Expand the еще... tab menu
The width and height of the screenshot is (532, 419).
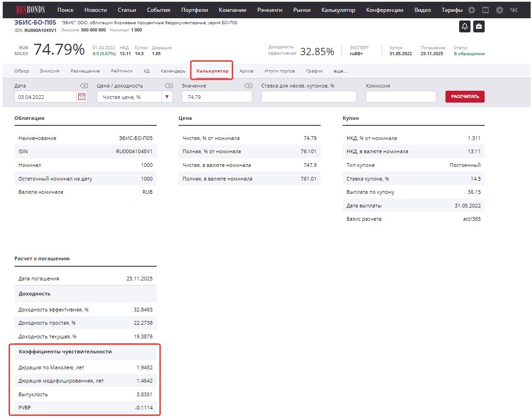coord(340,71)
